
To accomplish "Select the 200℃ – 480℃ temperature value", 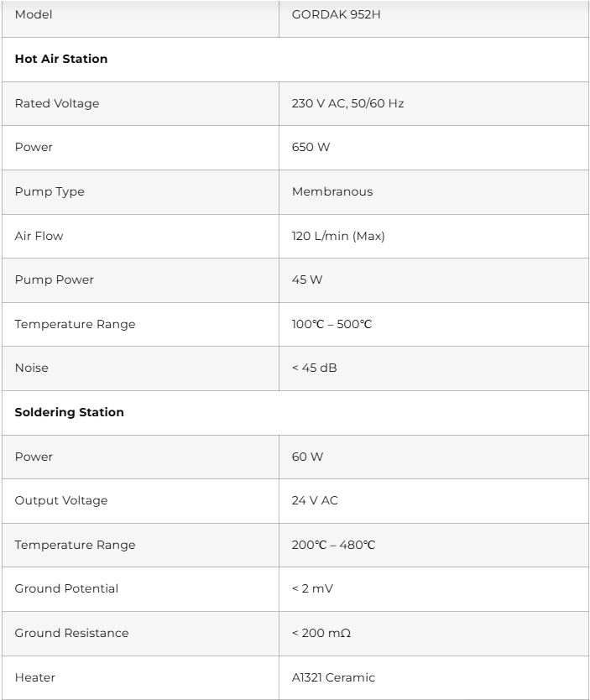I will [x=333, y=546].
